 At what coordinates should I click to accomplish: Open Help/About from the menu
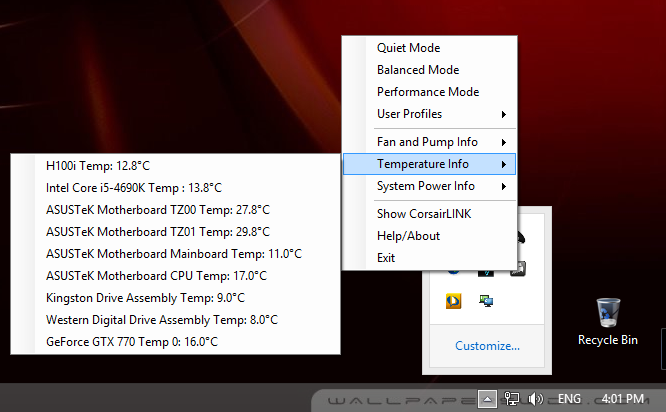429,236
